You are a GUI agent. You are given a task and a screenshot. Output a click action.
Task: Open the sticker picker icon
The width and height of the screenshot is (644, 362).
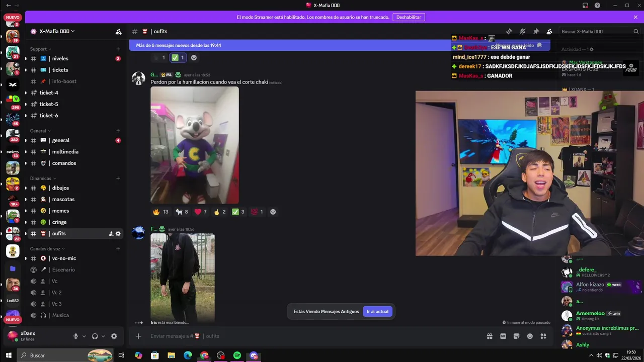coord(517,336)
